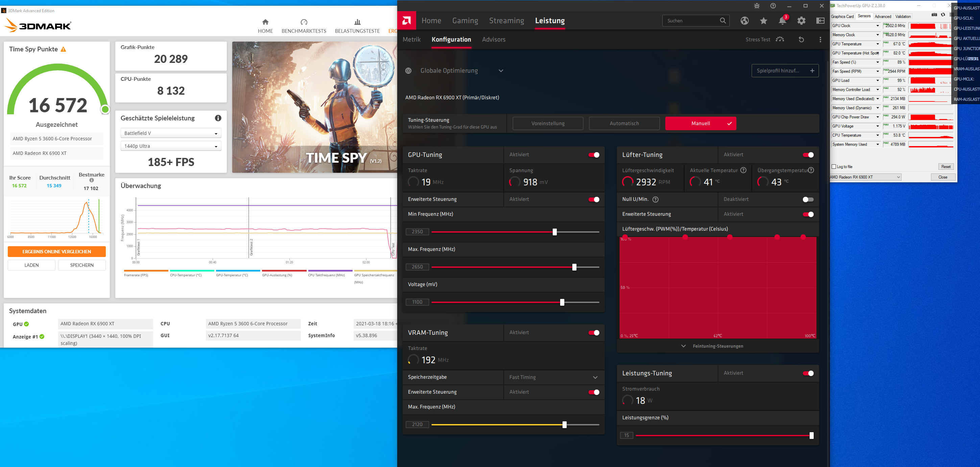980x467 pixels.
Task: Click the GPU-Z screenshot camera icon
Action: click(x=934, y=15)
